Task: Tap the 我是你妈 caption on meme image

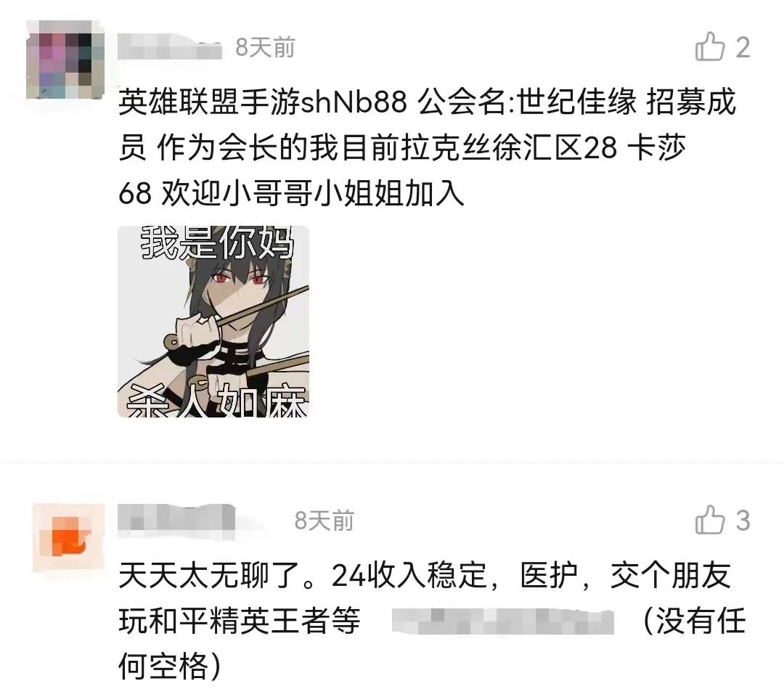Action: tap(217, 242)
